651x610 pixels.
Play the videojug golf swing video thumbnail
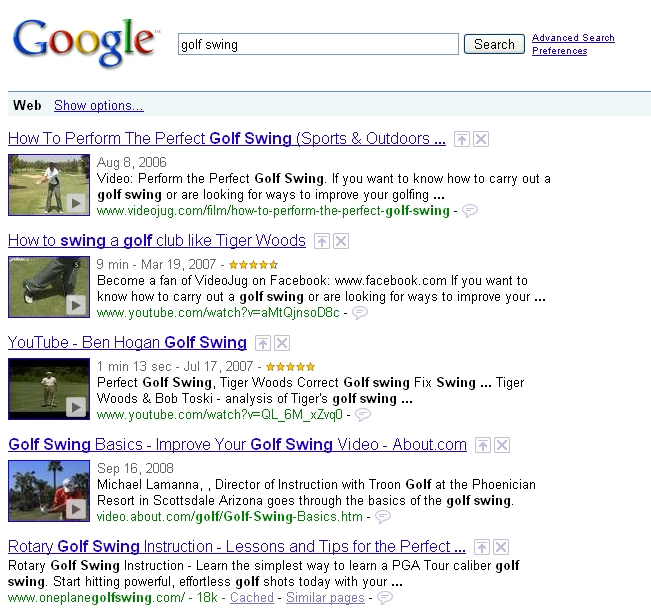(49, 185)
